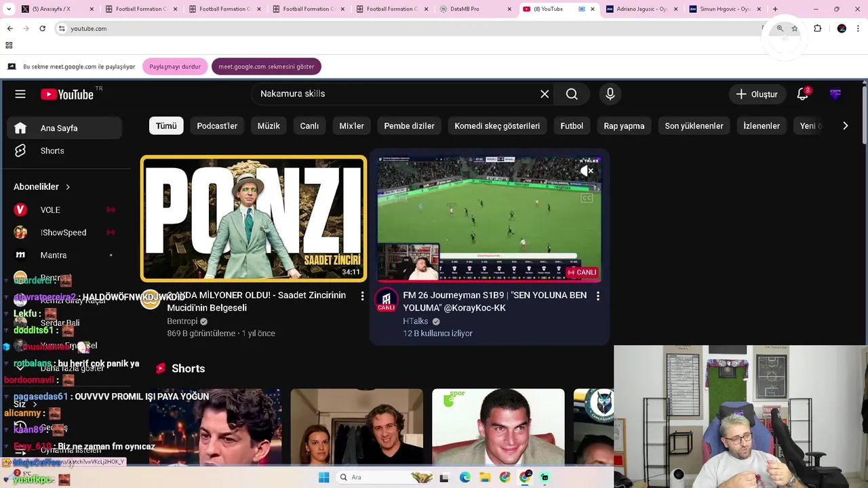Open the Windows Start menu
The image size is (868, 488).
pos(324,477)
